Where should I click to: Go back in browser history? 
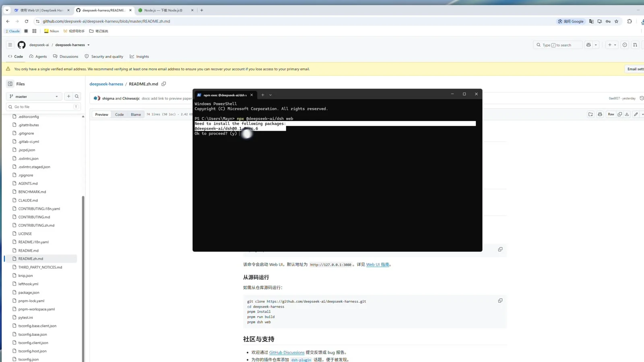tap(8, 21)
